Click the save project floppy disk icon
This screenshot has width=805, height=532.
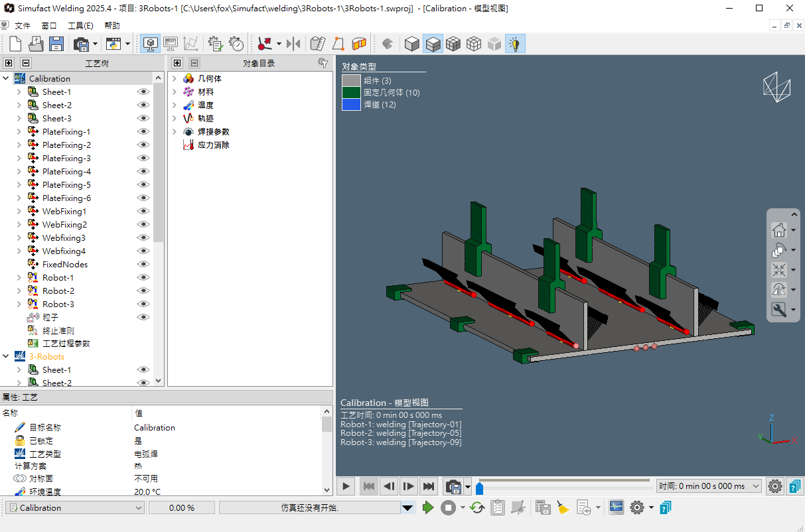(56, 44)
